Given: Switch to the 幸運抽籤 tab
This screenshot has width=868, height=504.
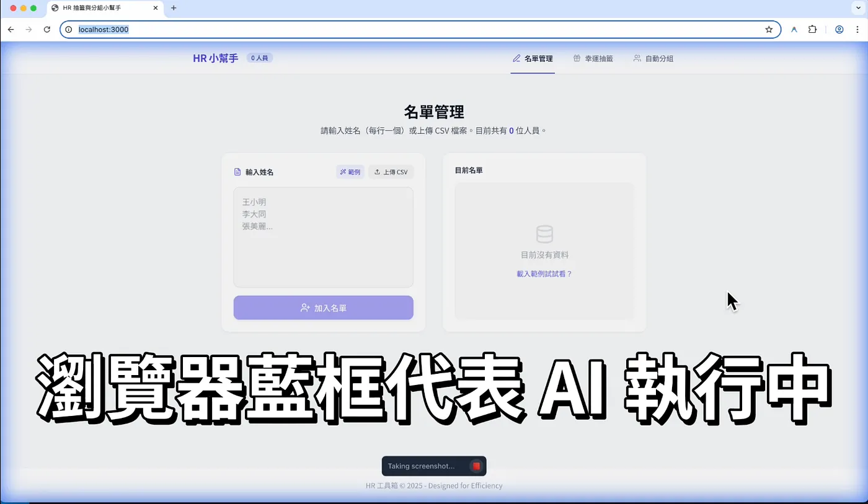Looking at the screenshot, I should 593,58.
